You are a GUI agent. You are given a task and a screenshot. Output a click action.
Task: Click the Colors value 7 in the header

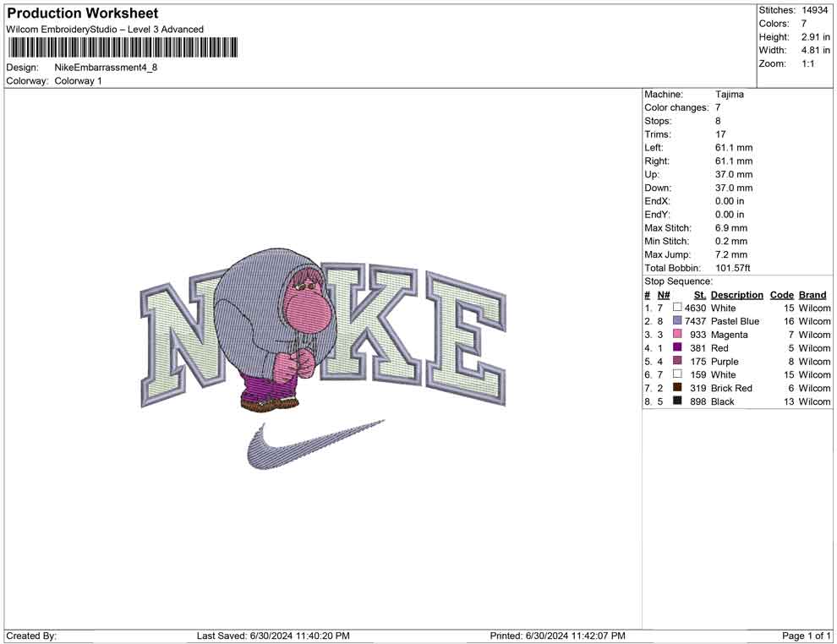(x=804, y=24)
